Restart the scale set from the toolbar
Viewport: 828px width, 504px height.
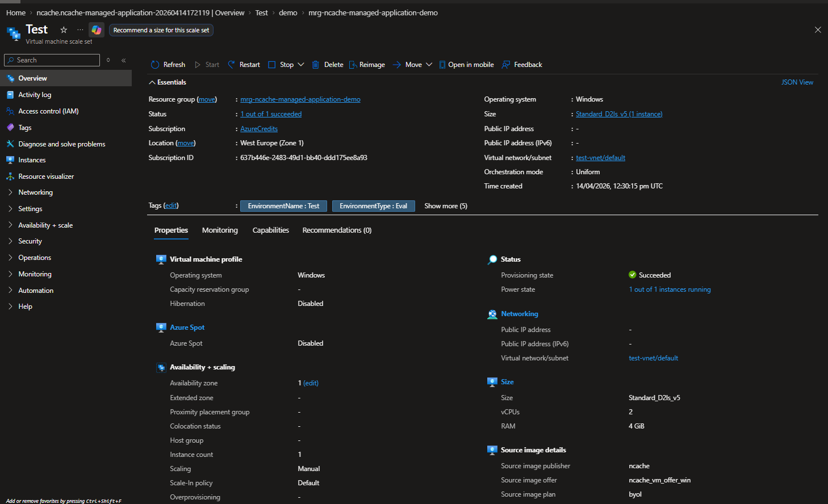[244, 65]
